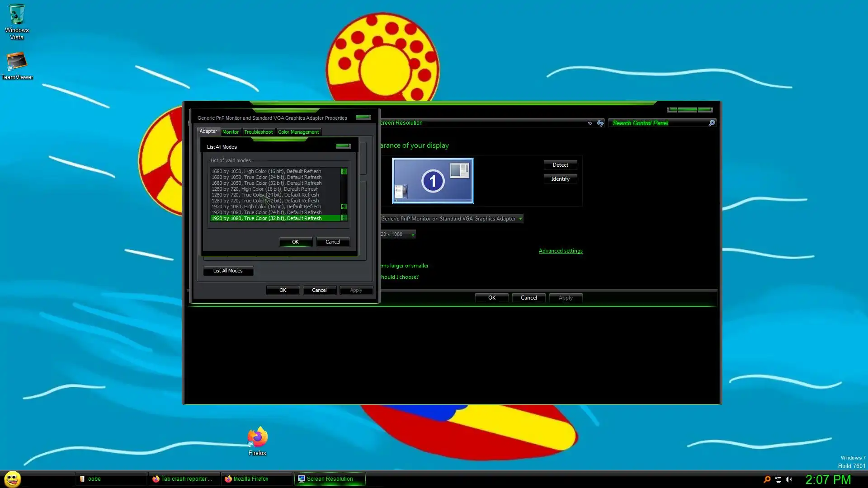The height and width of the screenshot is (488, 868).
Task: Open the Advanced settings link
Action: [560, 251]
